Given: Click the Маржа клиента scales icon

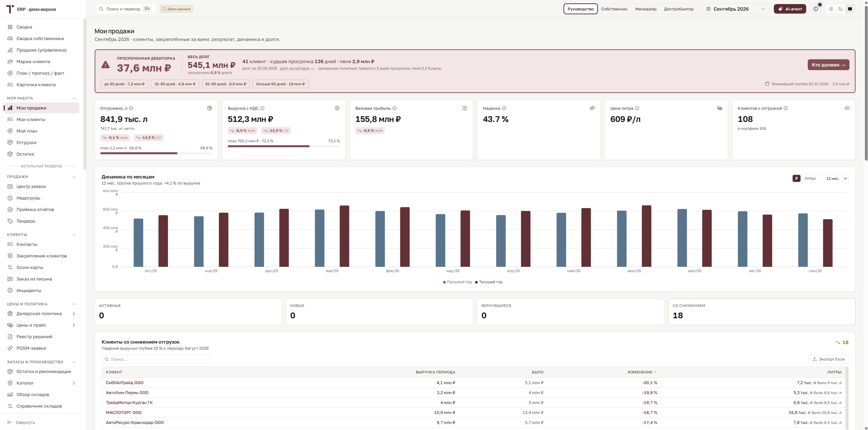Looking at the screenshot, I should (x=10, y=62).
